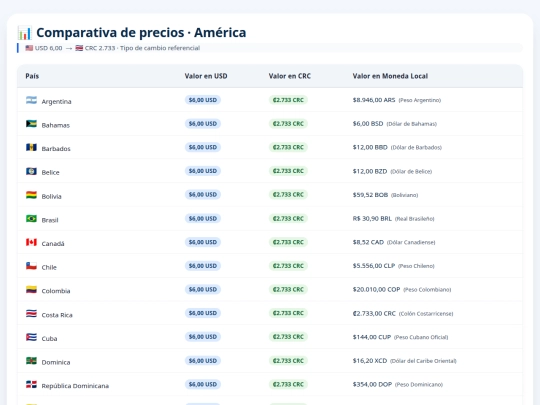Click the $6,00 BSD value
This screenshot has height=405, width=540.
tap(368, 124)
